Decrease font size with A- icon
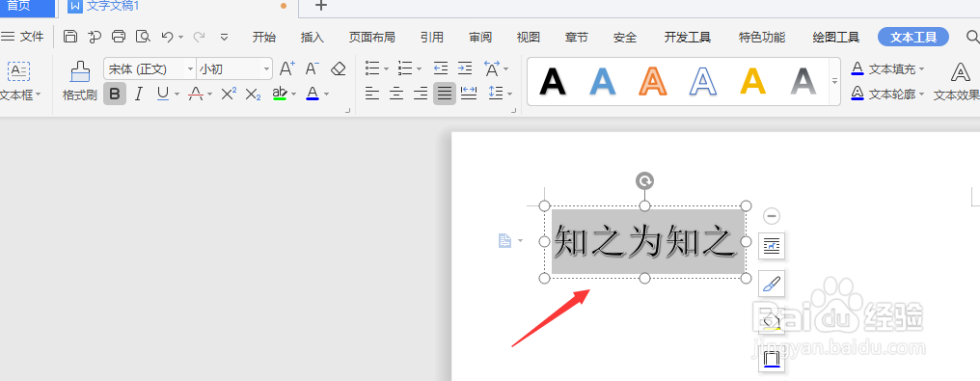 coord(312,68)
